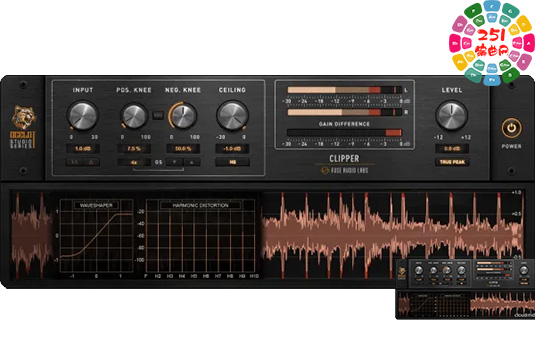This screenshot has width=535, height=363.
Task: Click the R channel level meter
Action: (344, 112)
